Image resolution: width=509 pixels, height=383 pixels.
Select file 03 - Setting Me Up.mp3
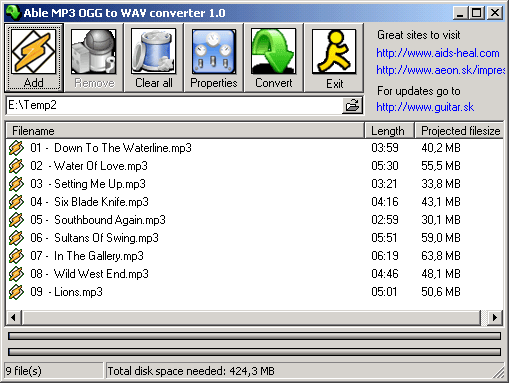(88, 184)
